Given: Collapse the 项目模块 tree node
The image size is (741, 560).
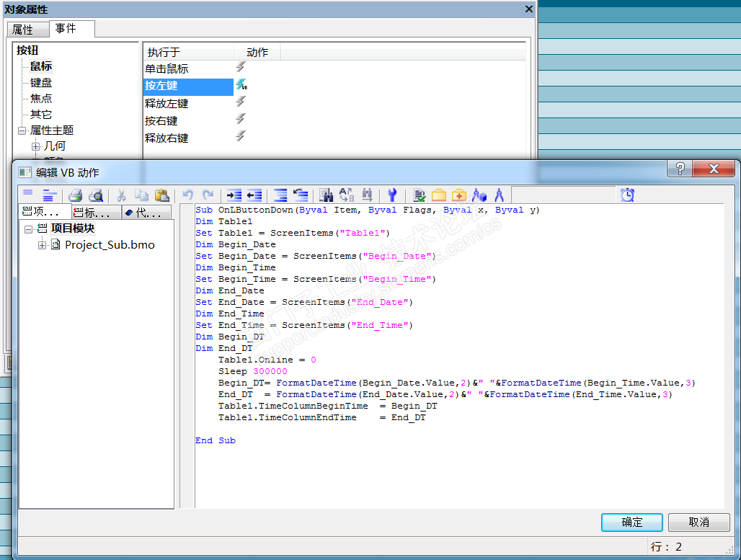Looking at the screenshot, I should 28,228.
